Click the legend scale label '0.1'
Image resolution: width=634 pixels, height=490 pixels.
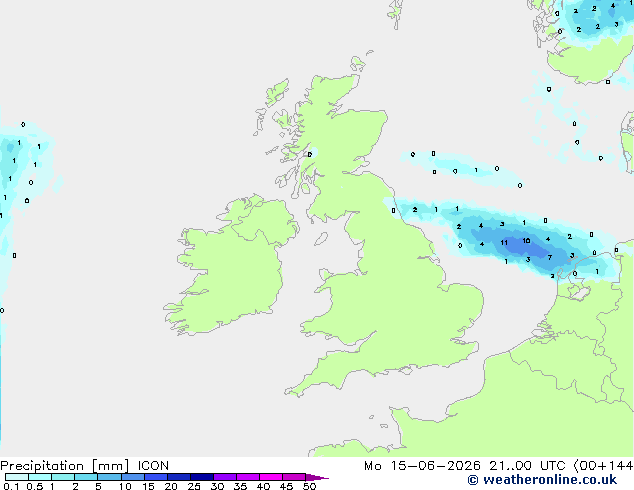tap(11, 486)
